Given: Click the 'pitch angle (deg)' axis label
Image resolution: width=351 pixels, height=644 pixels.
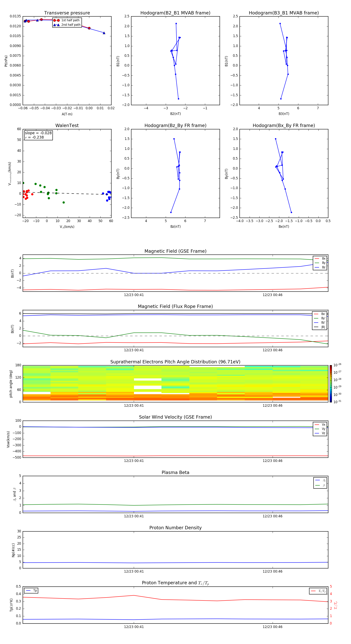Looking at the screenshot, I should (11, 384).
